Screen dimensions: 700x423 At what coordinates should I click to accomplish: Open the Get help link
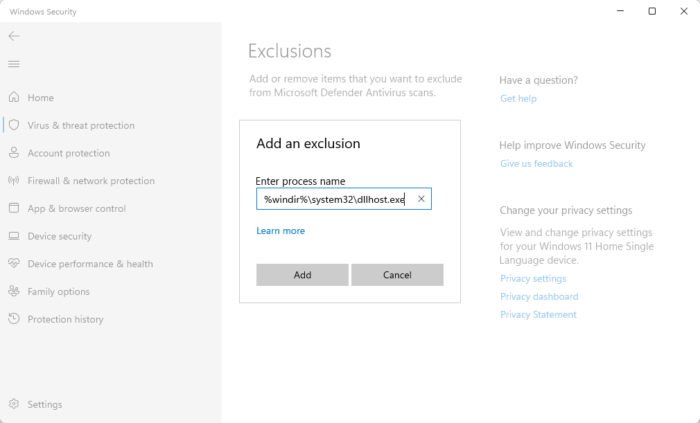518,99
